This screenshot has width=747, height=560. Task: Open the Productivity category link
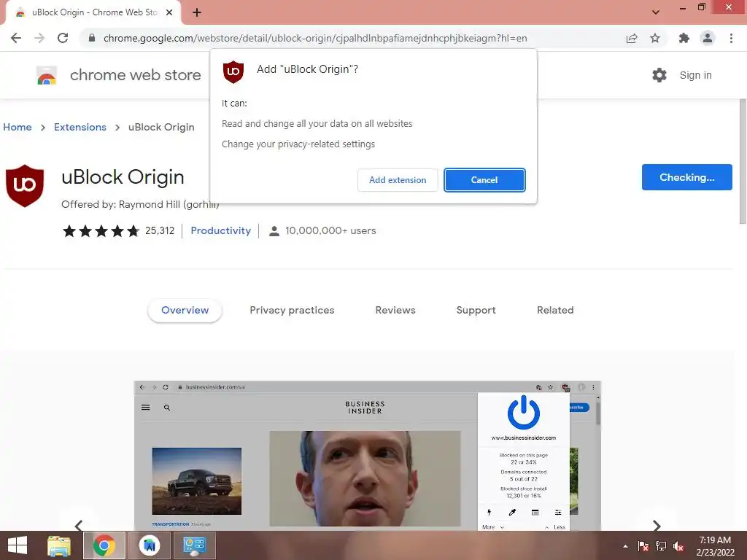[220, 230]
